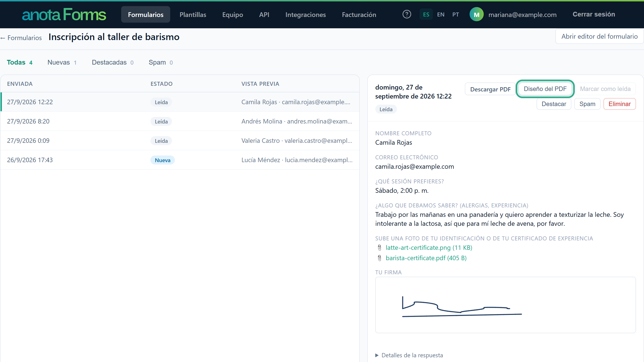Switch language to EN
The height and width of the screenshot is (362, 644).
pos(441,15)
